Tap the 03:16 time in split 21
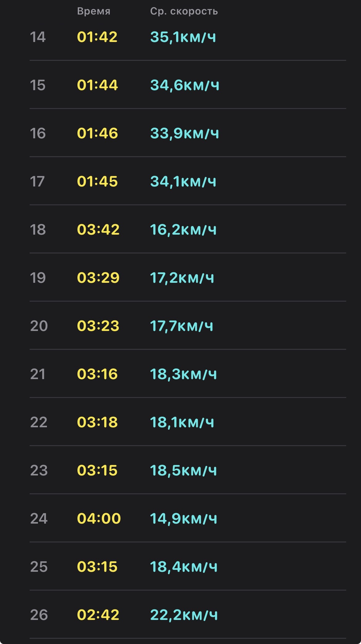Image resolution: width=361 pixels, height=644 pixels. pyautogui.click(x=97, y=374)
